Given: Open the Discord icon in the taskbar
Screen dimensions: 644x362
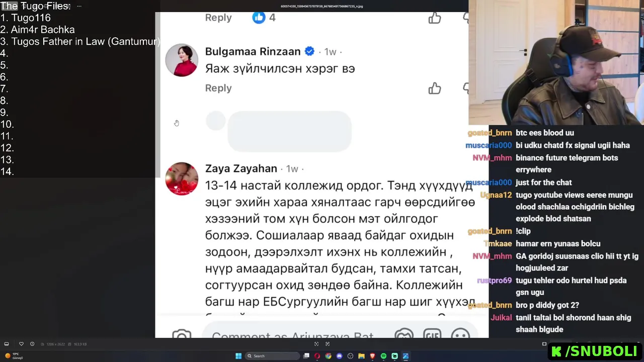Looking at the screenshot, I should click(x=339, y=356).
